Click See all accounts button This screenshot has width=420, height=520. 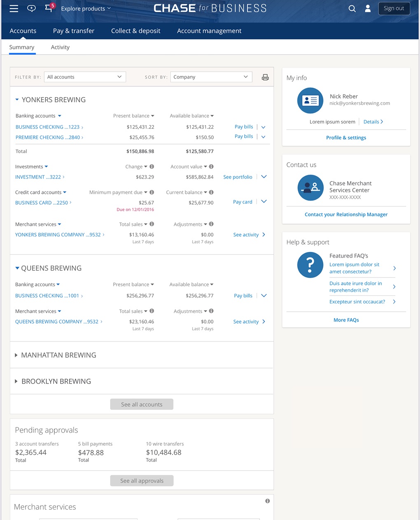(x=142, y=404)
